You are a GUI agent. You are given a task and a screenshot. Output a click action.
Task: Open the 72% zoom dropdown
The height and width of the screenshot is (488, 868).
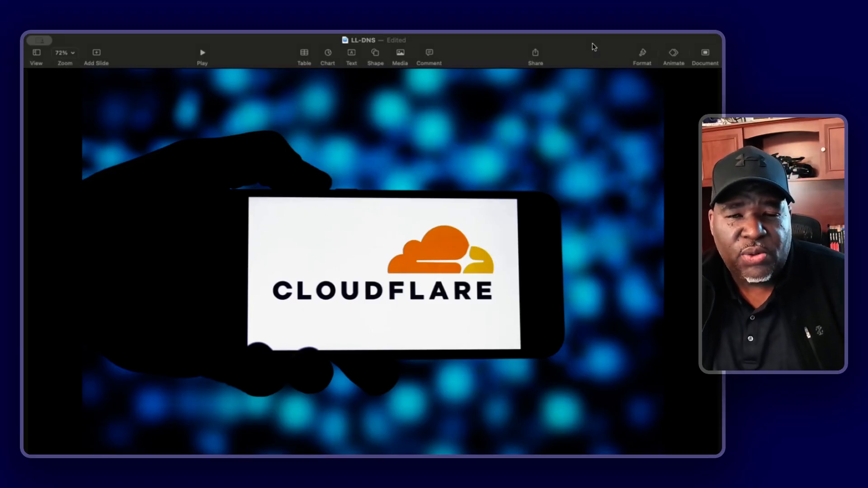click(x=65, y=53)
